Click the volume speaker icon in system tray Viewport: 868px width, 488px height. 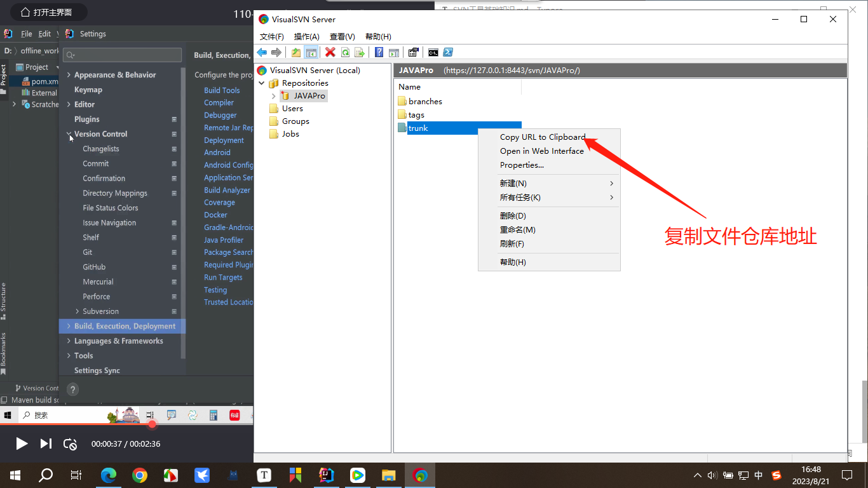pyautogui.click(x=712, y=475)
